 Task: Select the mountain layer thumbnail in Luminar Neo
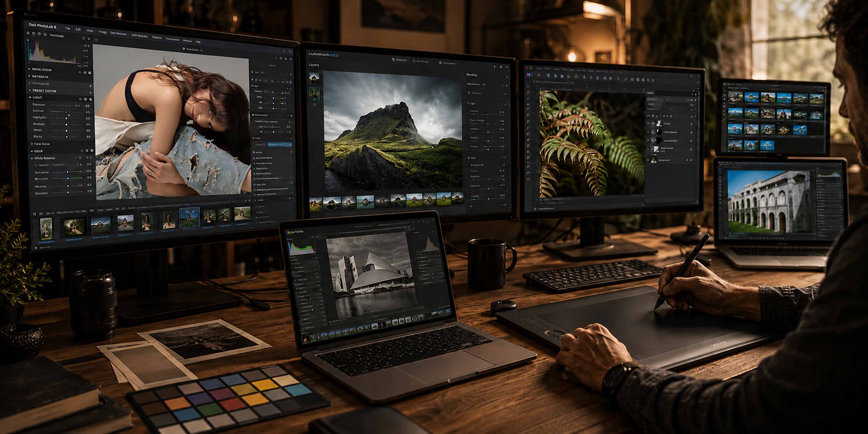(314, 78)
